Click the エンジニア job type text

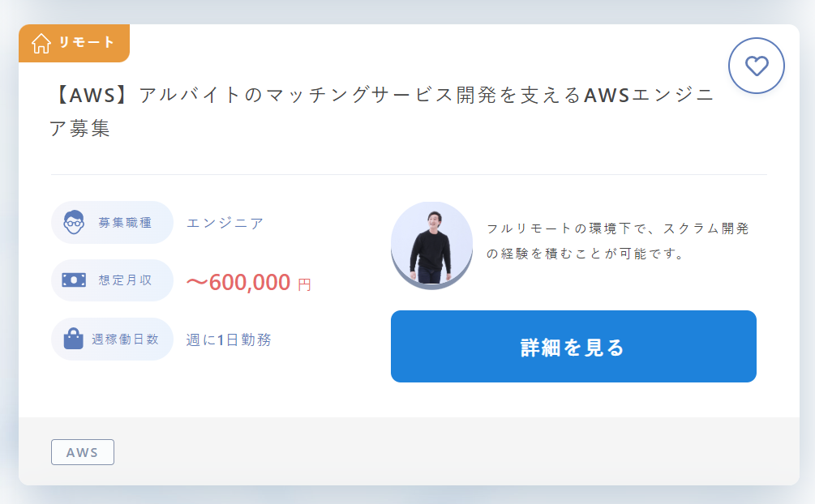225,223
